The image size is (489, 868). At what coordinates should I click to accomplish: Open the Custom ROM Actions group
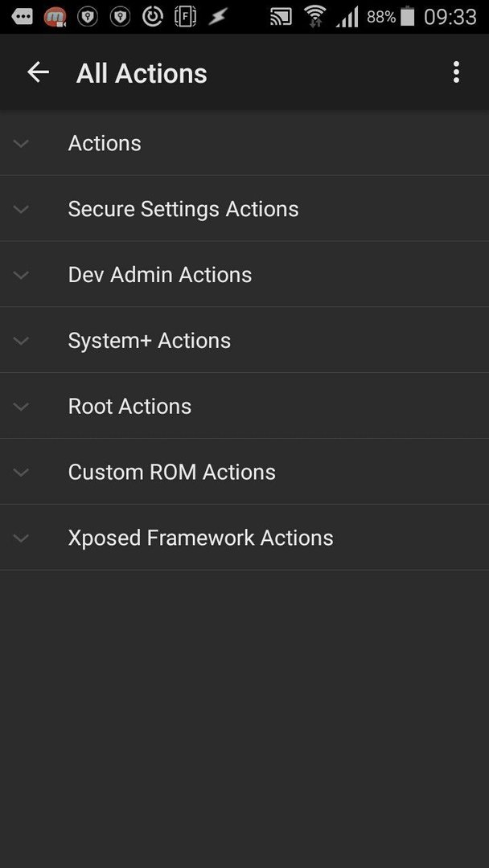[244, 472]
